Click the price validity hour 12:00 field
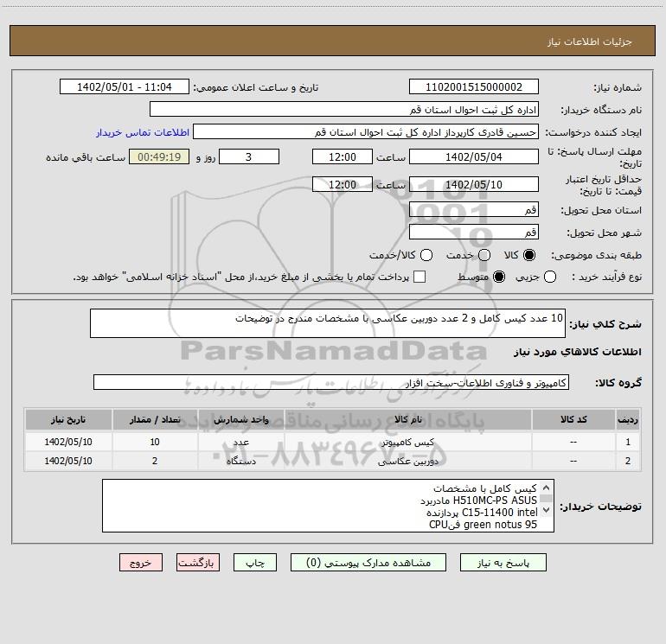Image resolution: width=666 pixels, height=644 pixels. tap(343, 184)
